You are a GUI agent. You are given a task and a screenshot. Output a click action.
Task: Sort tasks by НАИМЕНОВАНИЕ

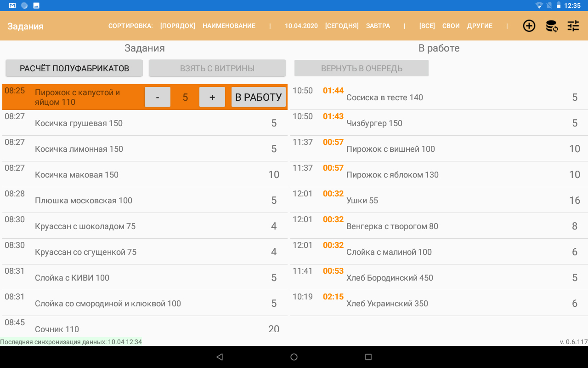pyautogui.click(x=229, y=26)
